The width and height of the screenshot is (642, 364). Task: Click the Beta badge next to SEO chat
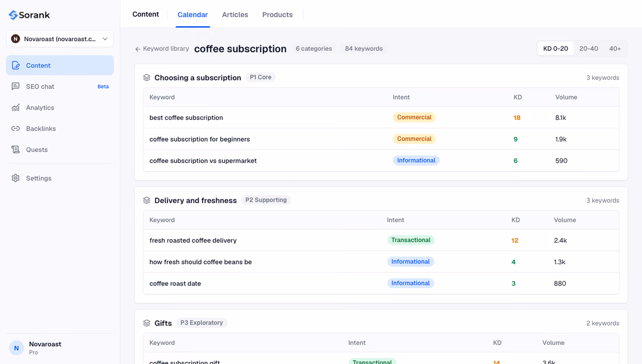point(103,87)
